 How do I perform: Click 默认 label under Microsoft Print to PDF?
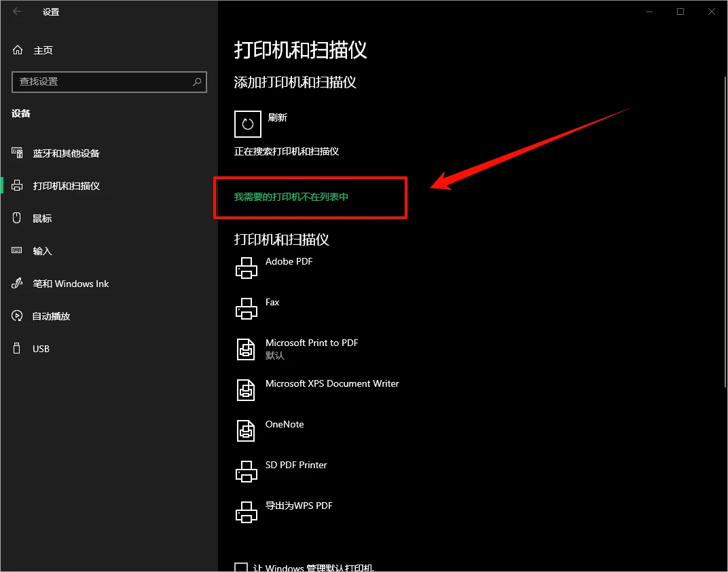(275, 356)
